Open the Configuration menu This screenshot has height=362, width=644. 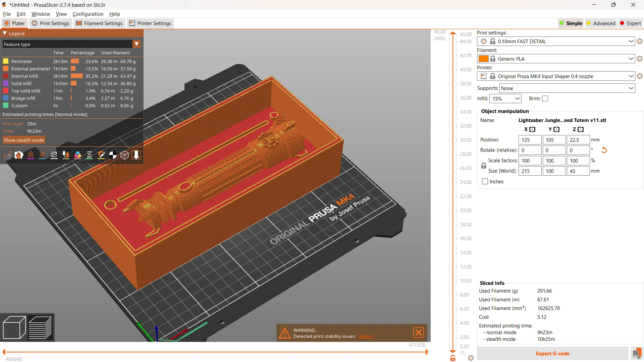pyautogui.click(x=88, y=14)
